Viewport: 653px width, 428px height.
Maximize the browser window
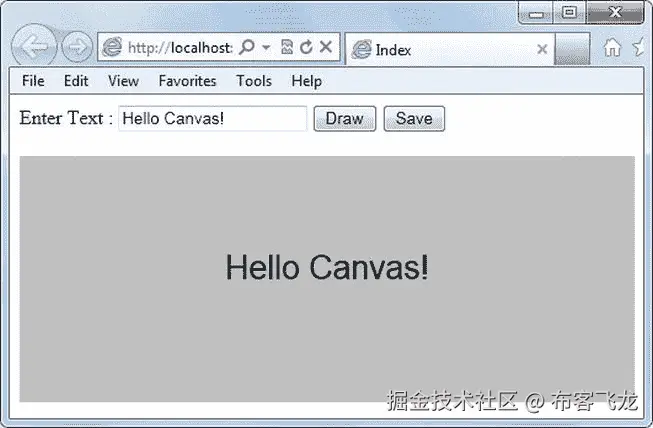pyautogui.click(x=569, y=12)
